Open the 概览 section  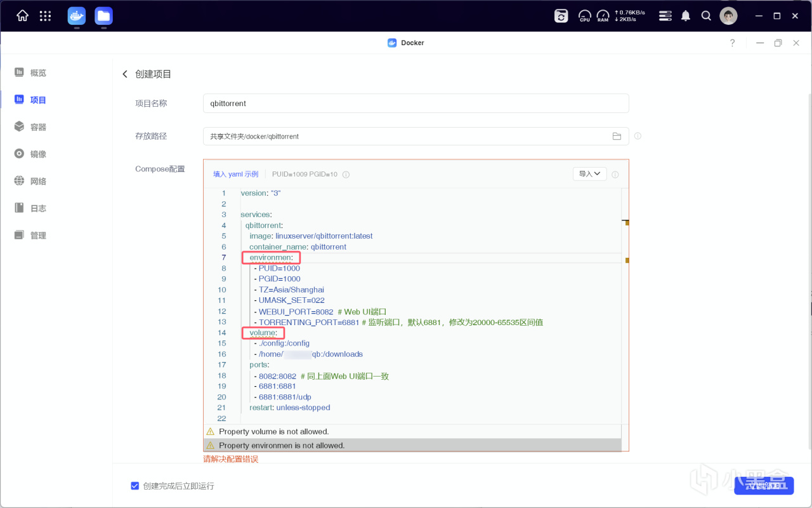30,73
